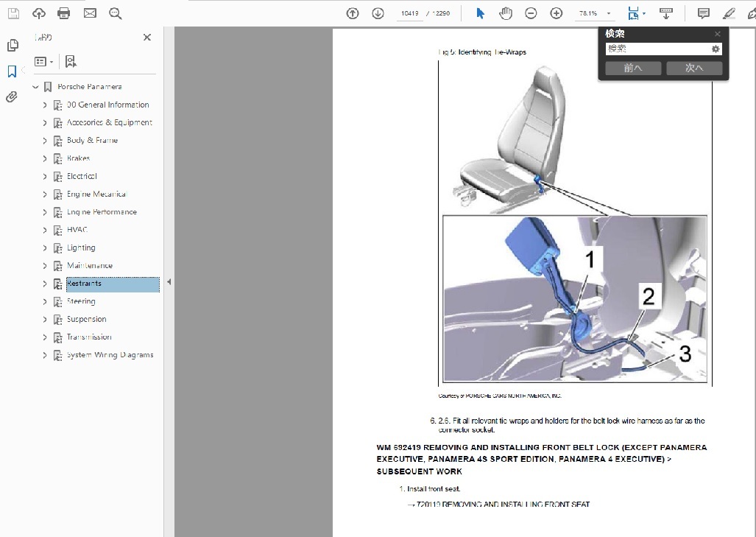Click the print icon in toolbar
756x537 pixels.
point(64,13)
